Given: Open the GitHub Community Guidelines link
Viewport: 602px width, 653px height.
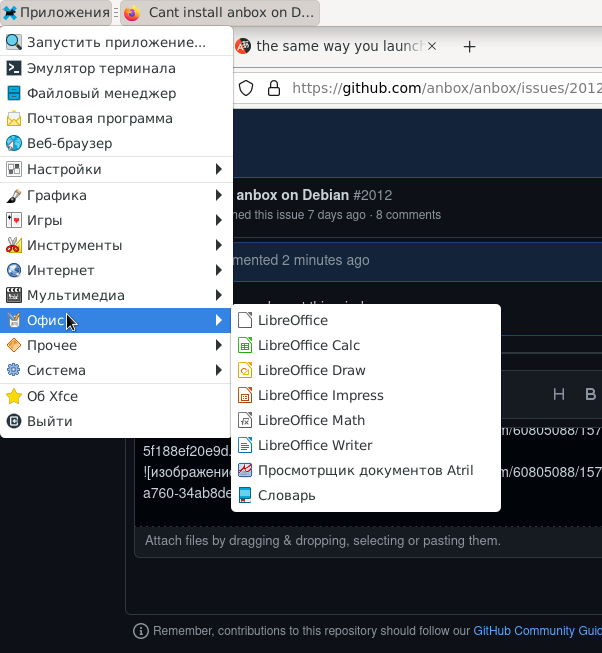Looking at the screenshot, I should pos(537,631).
